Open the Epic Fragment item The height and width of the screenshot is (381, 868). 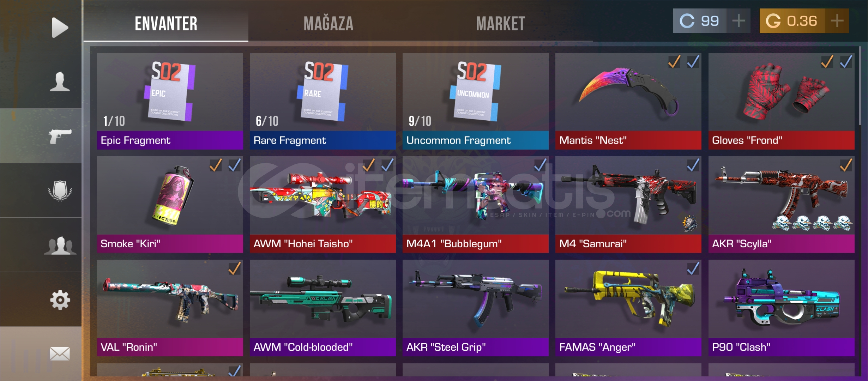170,101
